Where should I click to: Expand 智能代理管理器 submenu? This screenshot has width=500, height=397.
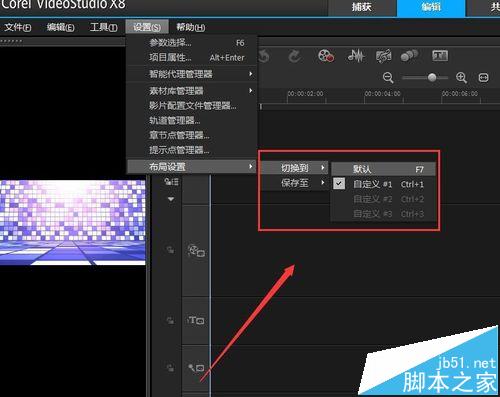pyautogui.click(x=192, y=74)
